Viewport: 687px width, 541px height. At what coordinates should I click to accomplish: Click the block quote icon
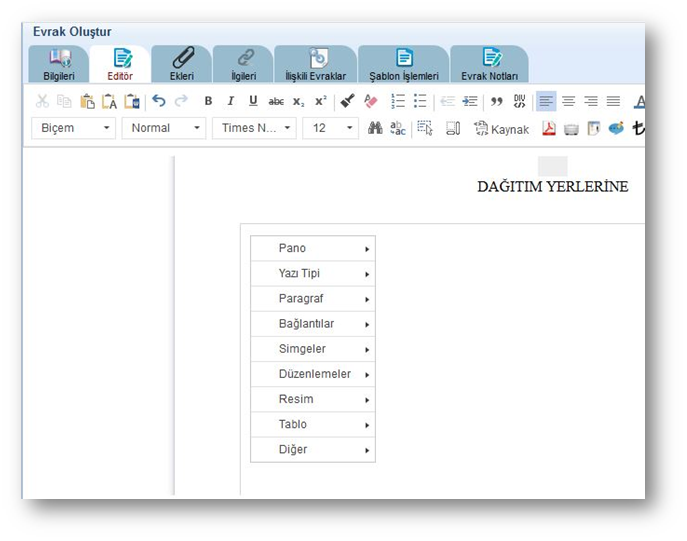pyautogui.click(x=496, y=101)
